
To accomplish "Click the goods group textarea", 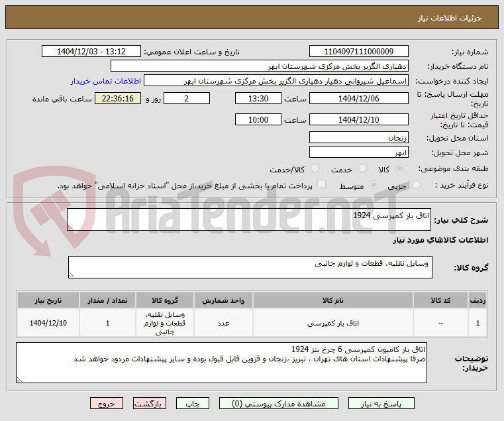I will [250, 267].
